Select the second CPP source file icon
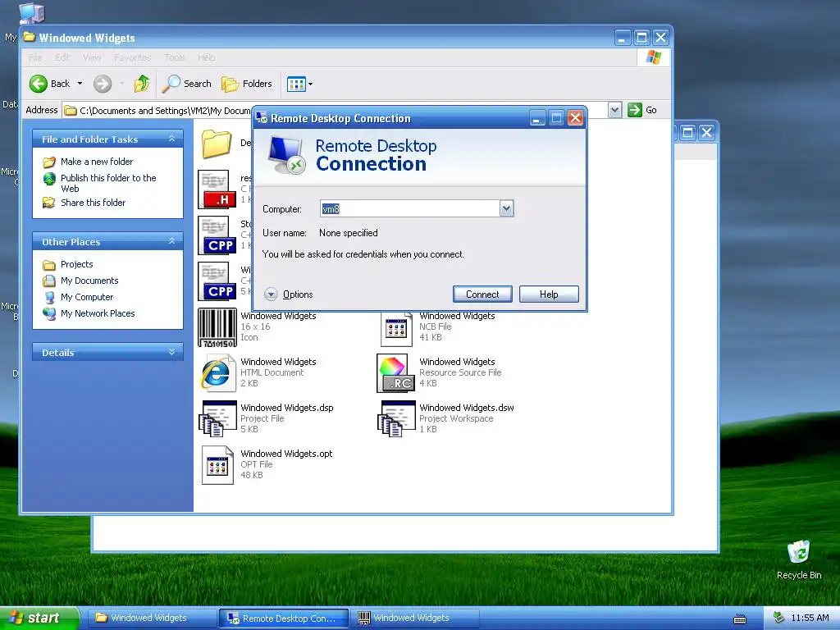 [217, 281]
